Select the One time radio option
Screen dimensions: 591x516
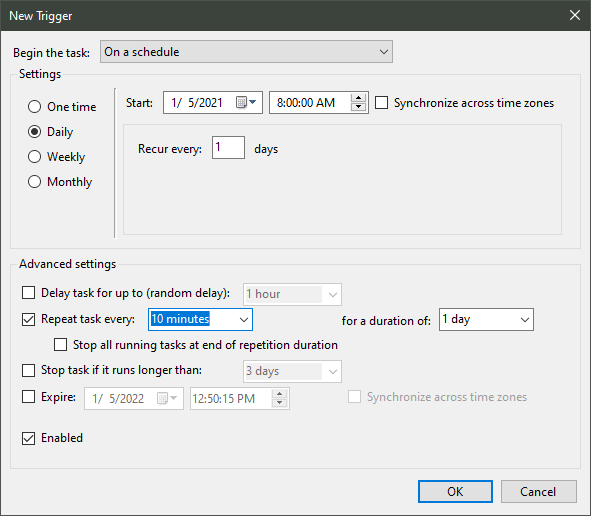point(34,107)
